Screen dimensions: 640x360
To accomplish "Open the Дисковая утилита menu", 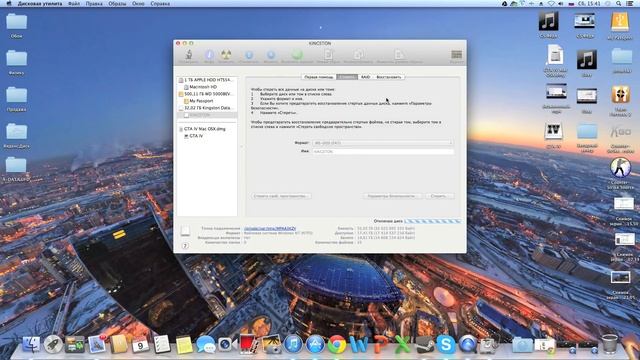I will pos(40,3).
